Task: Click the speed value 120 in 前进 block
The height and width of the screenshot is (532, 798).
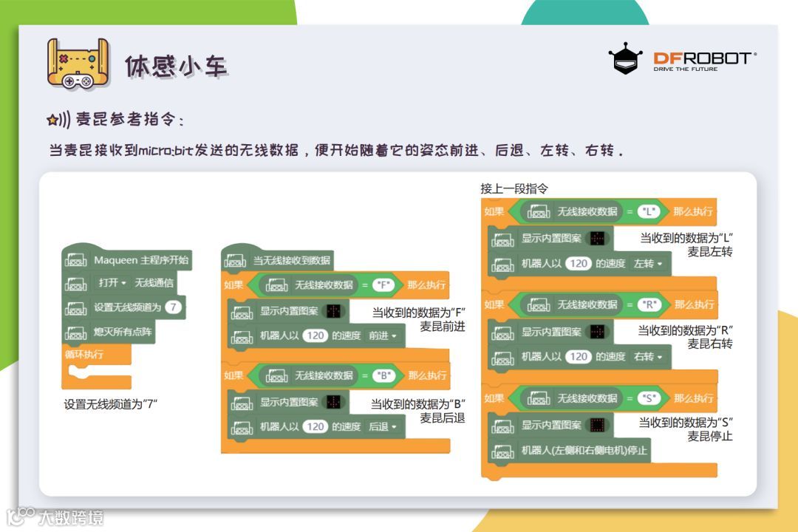Action: coord(316,336)
